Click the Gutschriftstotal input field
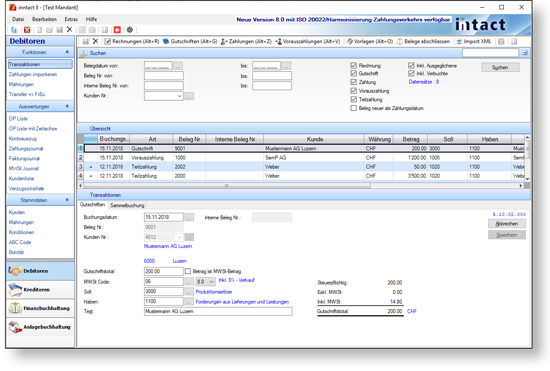Viewport: 550px width, 371px height. (163, 271)
